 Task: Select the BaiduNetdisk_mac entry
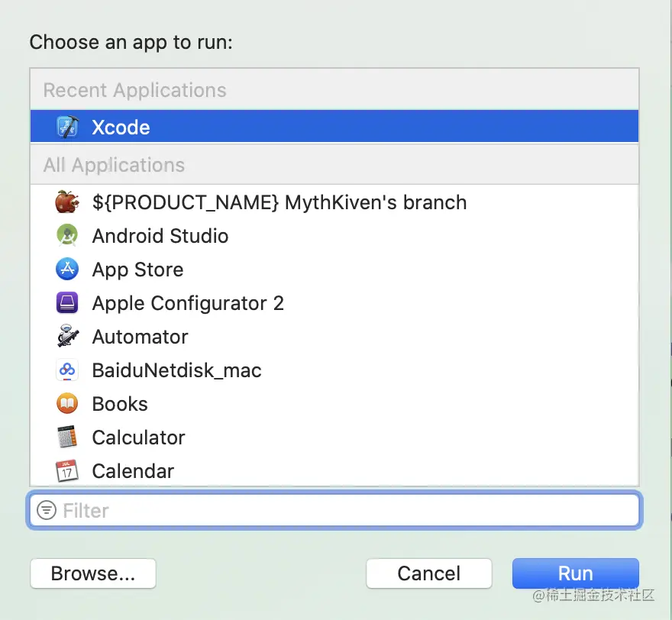334,370
